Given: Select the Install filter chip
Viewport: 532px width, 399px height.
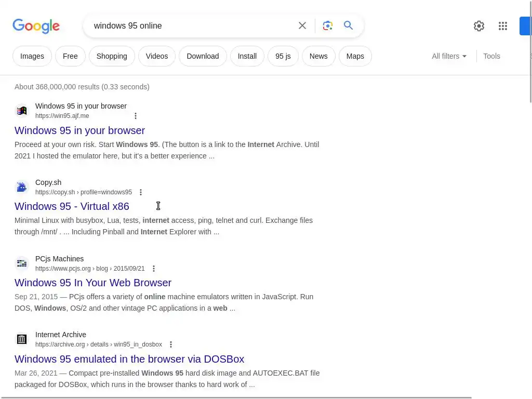Looking at the screenshot, I should 247,56.
